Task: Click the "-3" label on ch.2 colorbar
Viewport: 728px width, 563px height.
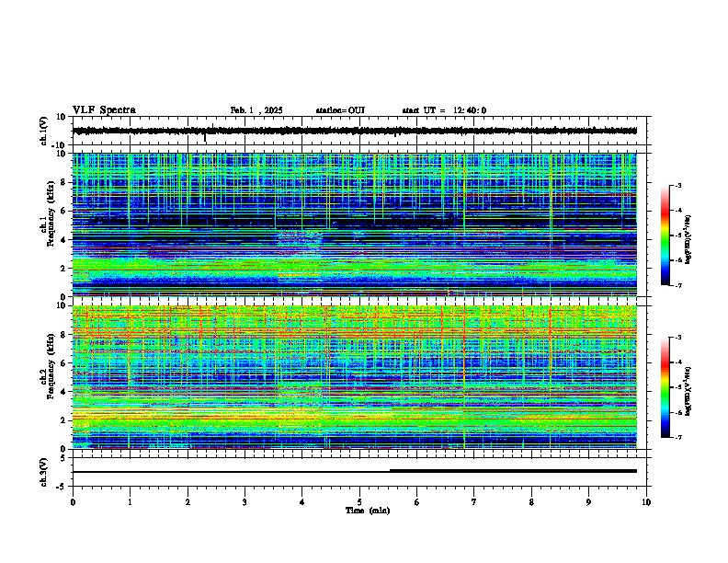Action: pyautogui.click(x=677, y=338)
